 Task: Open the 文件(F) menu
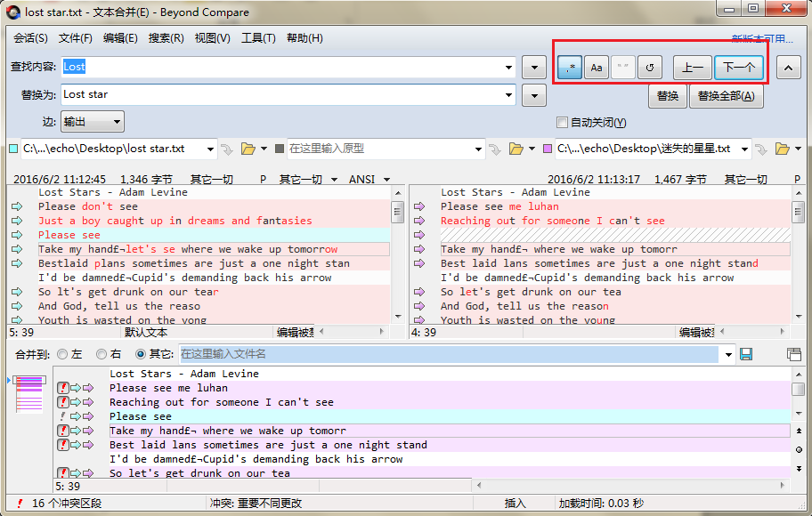click(x=75, y=37)
